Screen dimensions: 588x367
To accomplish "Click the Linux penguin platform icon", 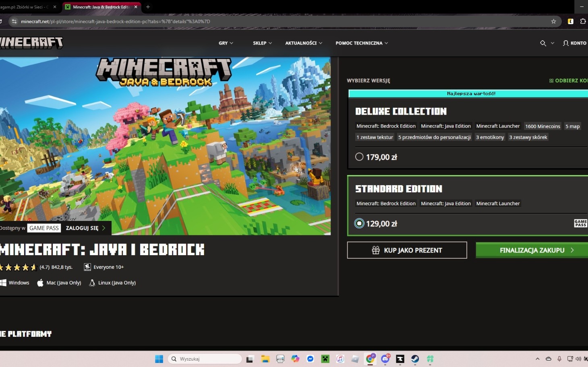I will pyautogui.click(x=92, y=283).
